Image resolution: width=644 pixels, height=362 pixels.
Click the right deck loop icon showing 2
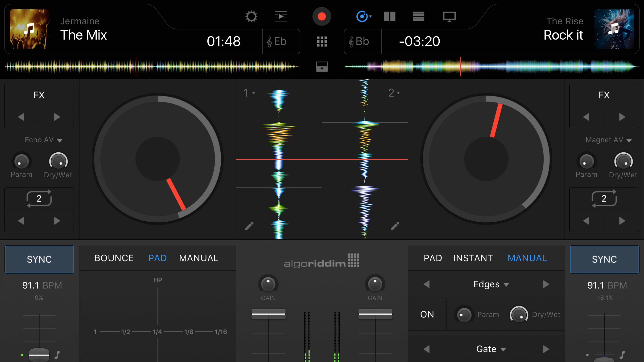click(604, 199)
